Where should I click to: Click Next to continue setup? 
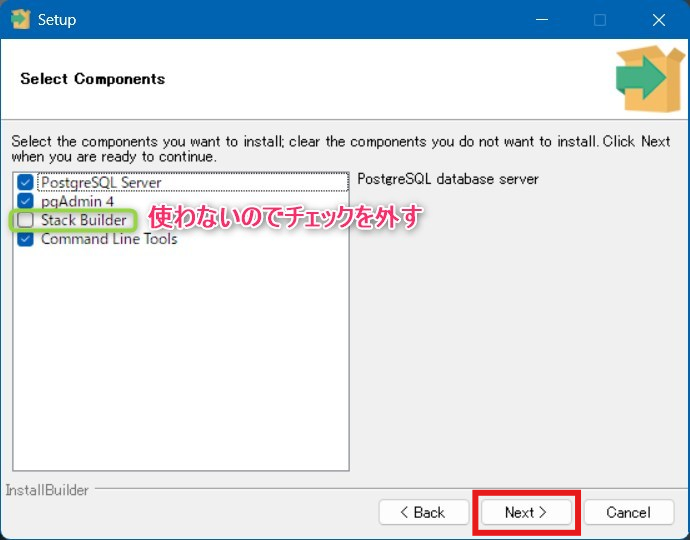pyautogui.click(x=526, y=512)
